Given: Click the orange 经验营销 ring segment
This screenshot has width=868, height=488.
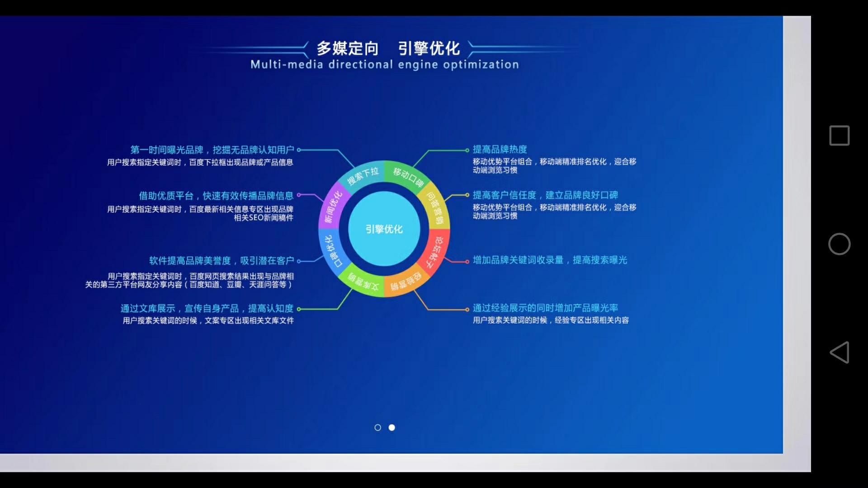Looking at the screenshot, I should click(406, 282).
